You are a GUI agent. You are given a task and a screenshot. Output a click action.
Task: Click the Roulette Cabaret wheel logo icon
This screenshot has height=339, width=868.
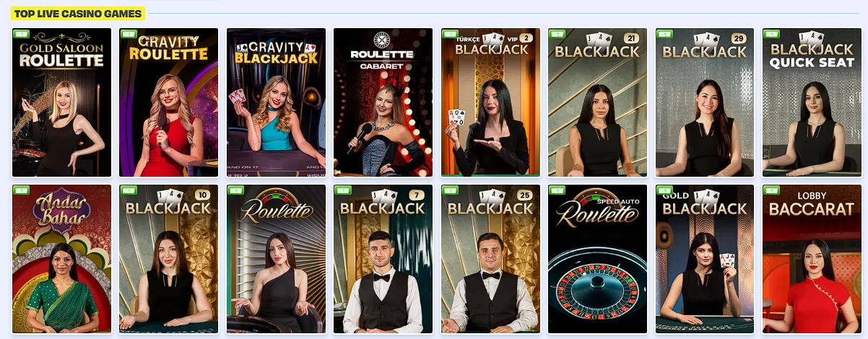[383, 40]
